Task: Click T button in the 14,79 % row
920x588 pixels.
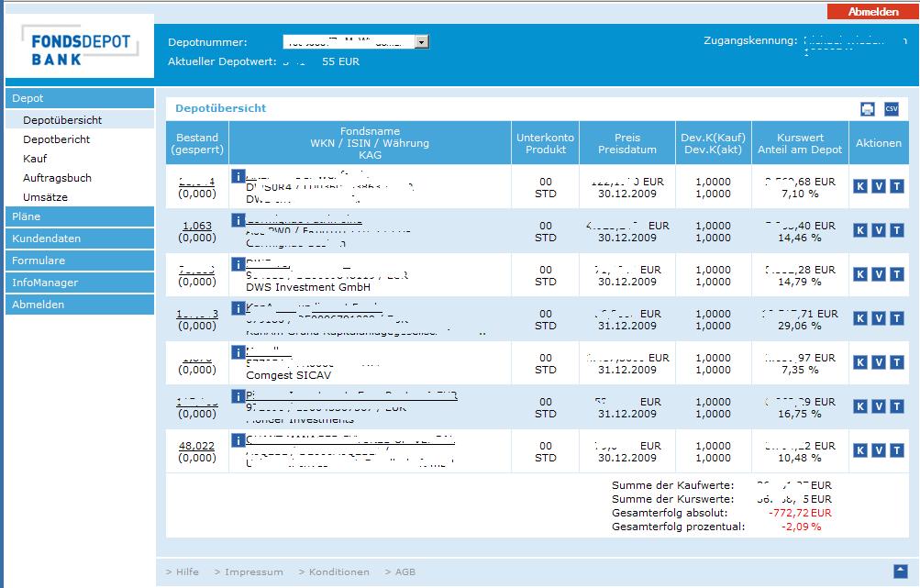Action: (x=896, y=274)
